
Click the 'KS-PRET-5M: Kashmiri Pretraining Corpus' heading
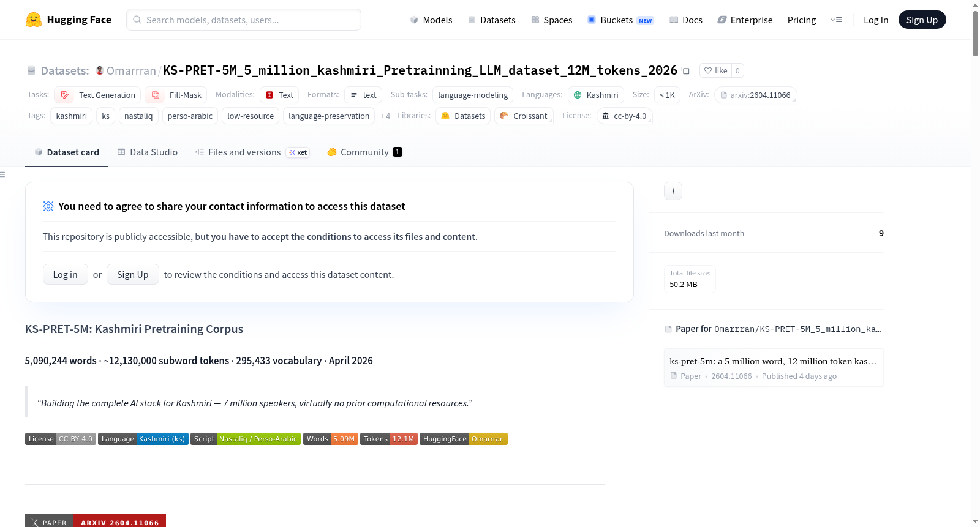point(134,329)
